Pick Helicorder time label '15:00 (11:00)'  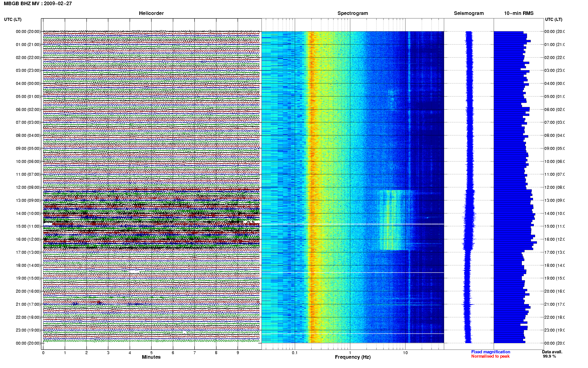[x=28, y=226]
